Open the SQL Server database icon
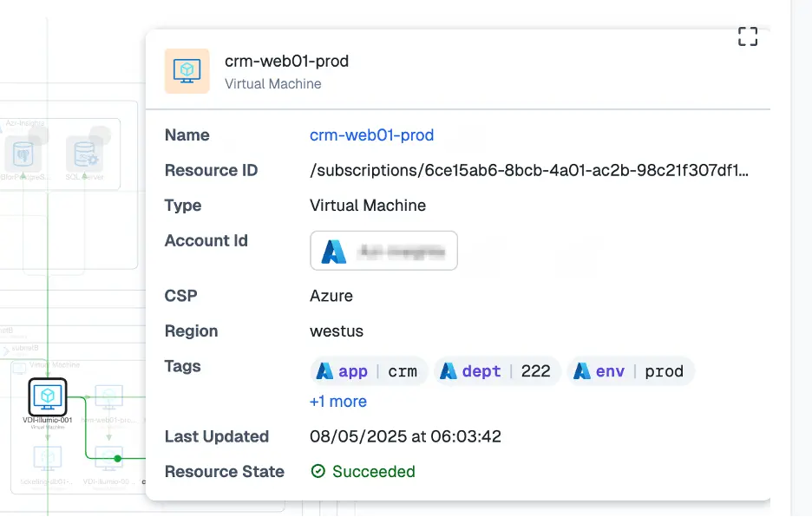Image resolution: width=812 pixels, height=517 pixels. pos(86,152)
